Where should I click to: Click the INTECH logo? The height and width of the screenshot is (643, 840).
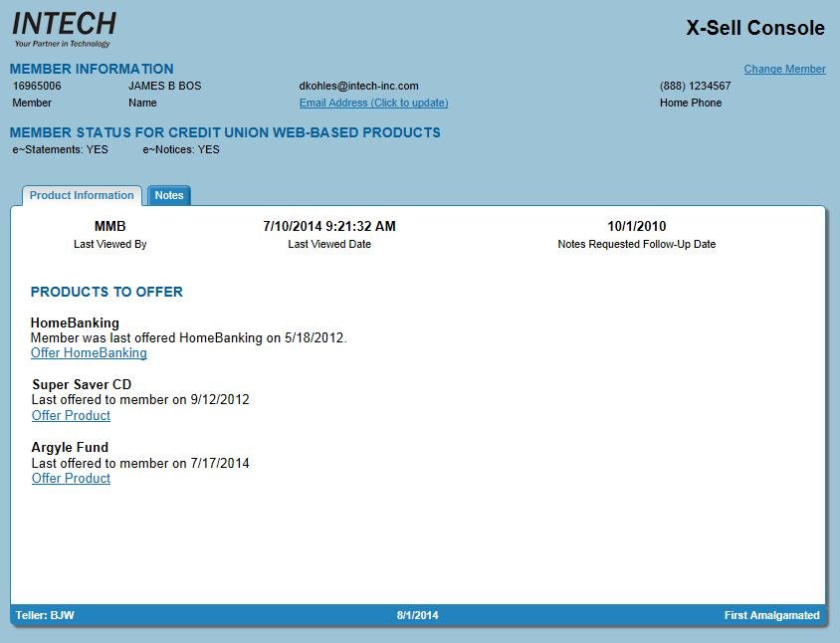(x=64, y=29)
